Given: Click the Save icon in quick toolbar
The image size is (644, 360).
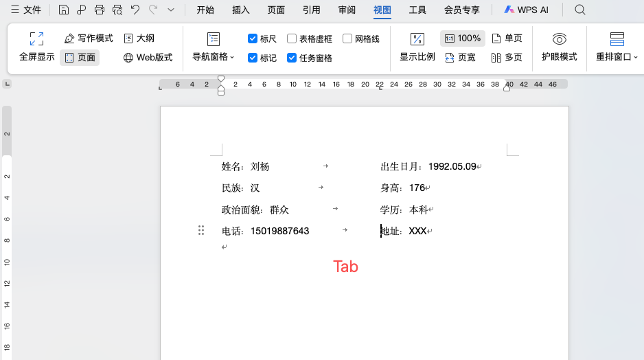Looking at the screenshot, I should pos(64,10).
